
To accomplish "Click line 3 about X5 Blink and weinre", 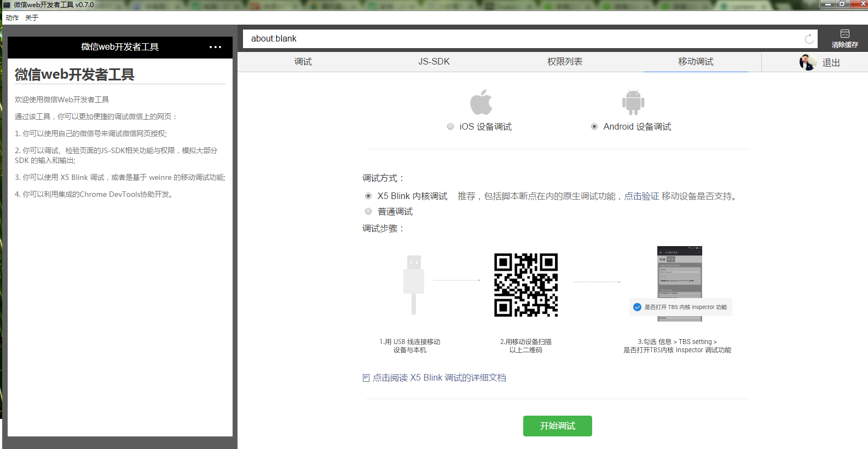I will pos(120,177).
